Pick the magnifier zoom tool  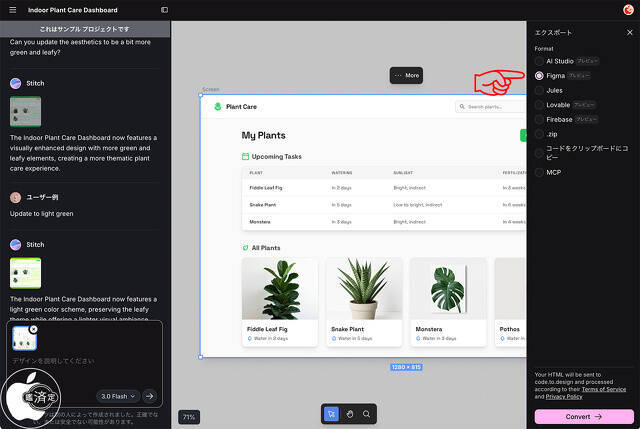point(367,414)
